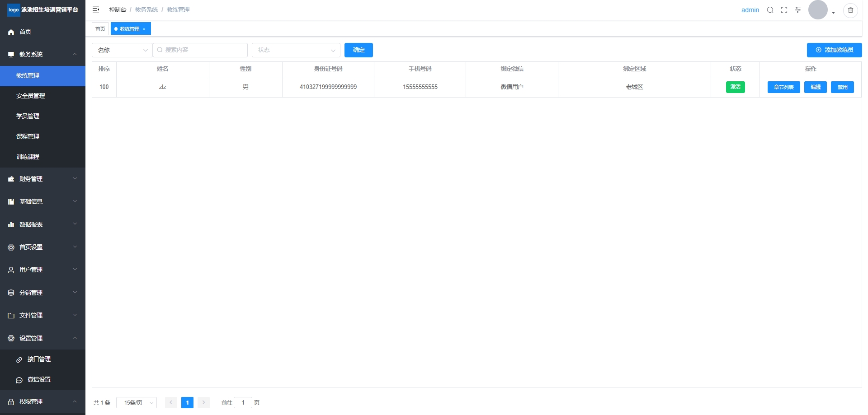Focus the 搜索内容 input field

pos(200,50)
